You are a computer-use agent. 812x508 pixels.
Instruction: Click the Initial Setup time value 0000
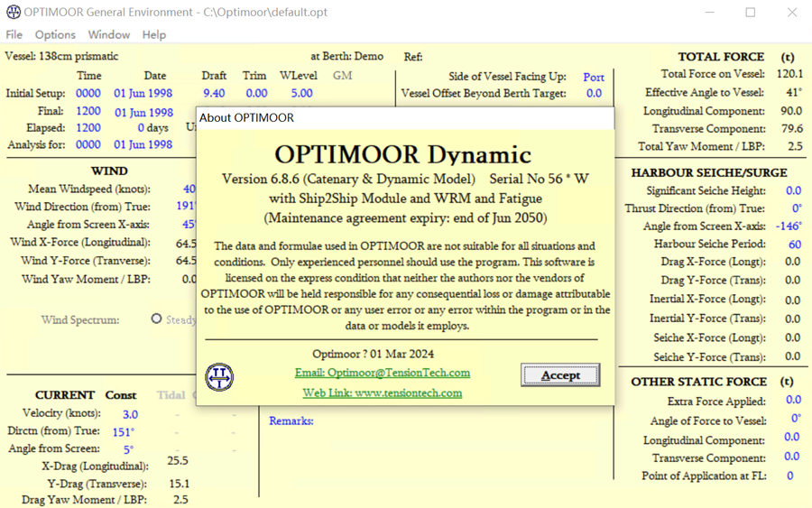tap(88, 93)
